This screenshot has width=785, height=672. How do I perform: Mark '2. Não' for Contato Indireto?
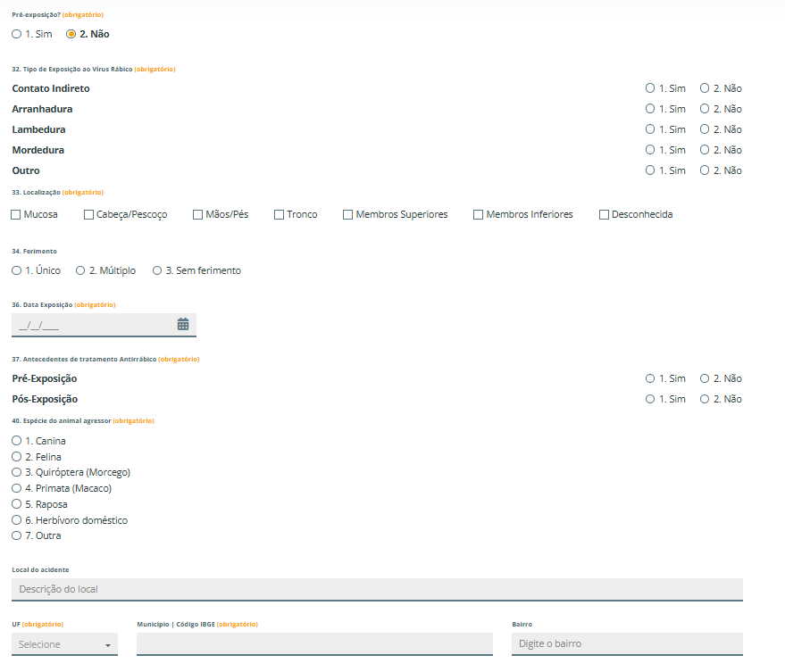pyautogui.click(x=705, y=88)
